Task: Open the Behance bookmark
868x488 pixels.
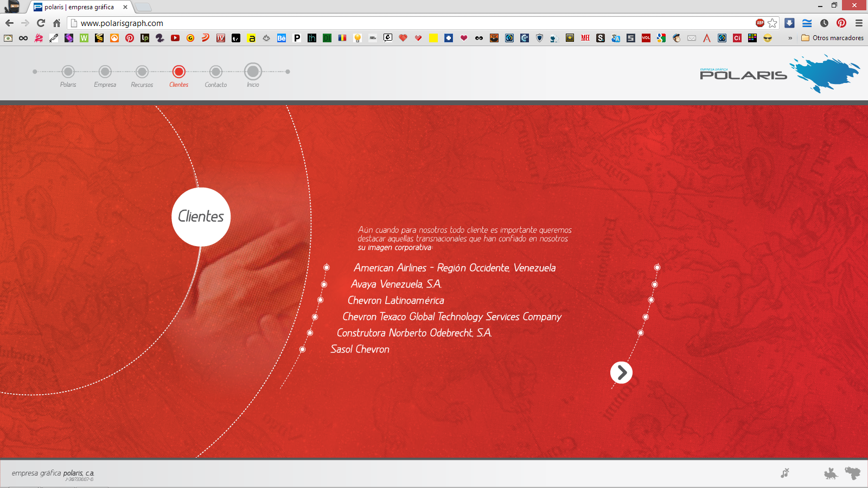Action: click(282, 38)
